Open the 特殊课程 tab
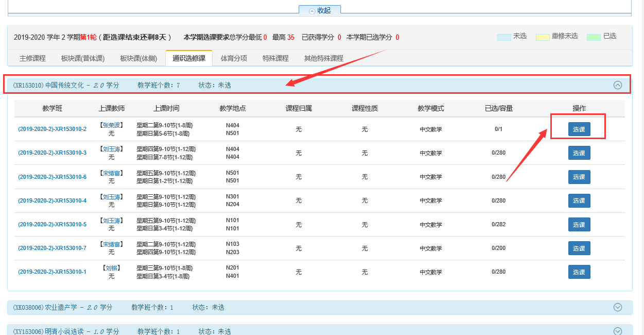Image resolution: width=644 pixels, height=335 pixels. (275, 58)
